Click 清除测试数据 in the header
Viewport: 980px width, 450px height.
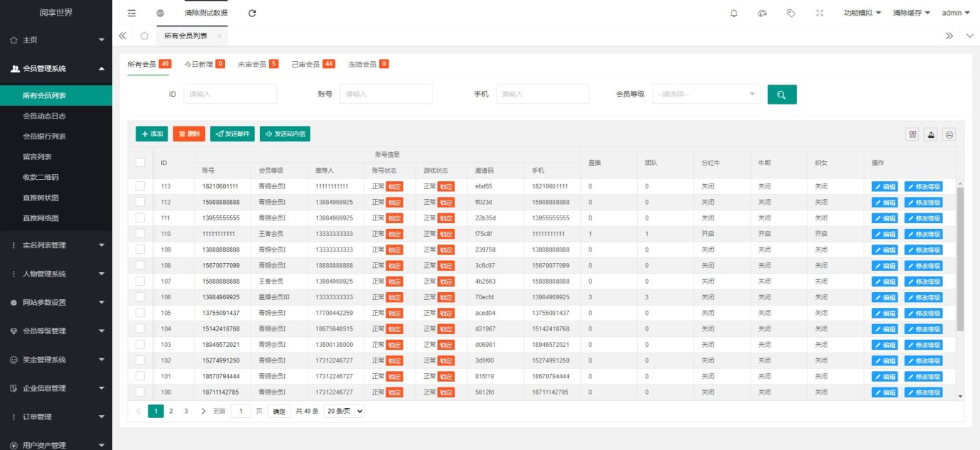point(205,13)
